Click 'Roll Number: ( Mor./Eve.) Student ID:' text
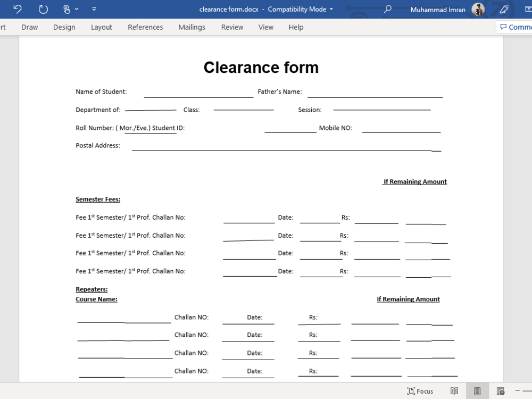This screenshot has height=399, width=532. pos(130,128)
